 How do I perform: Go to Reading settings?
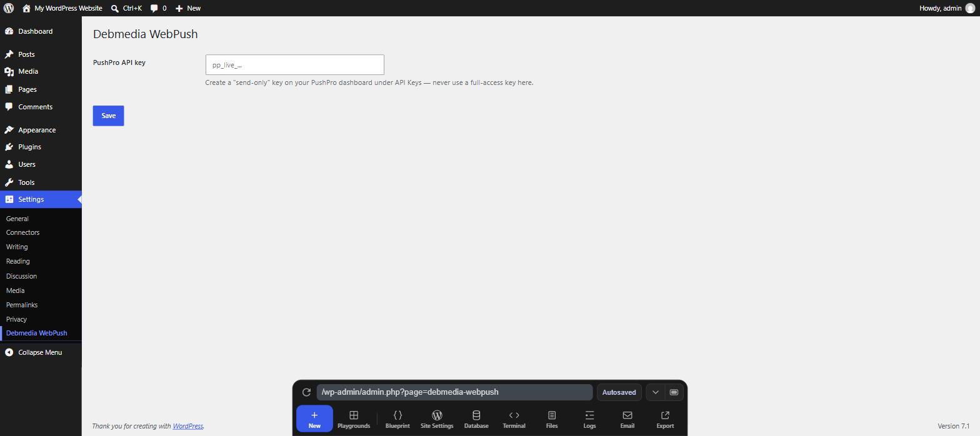click(17, 261)
